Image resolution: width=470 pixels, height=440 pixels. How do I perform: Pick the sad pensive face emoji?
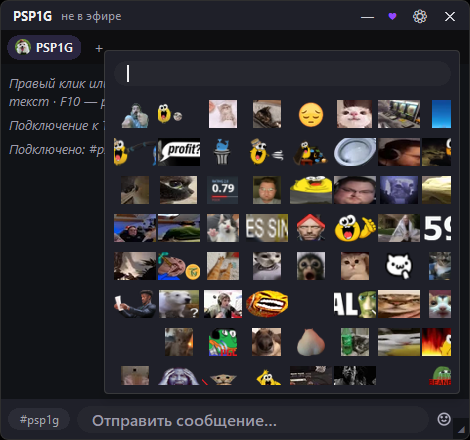click(x=311, y=114)
